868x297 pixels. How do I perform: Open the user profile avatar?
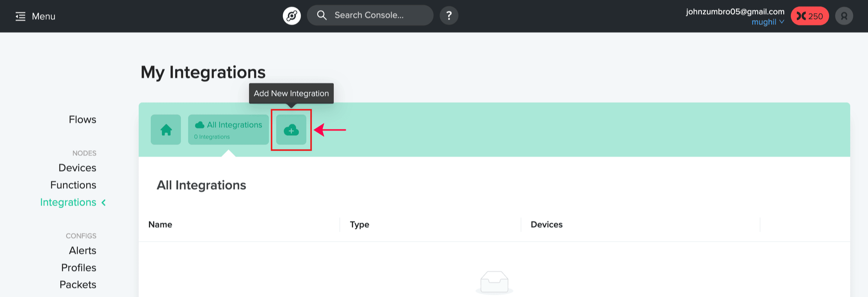pyautogui.click(x=844, y=16)
